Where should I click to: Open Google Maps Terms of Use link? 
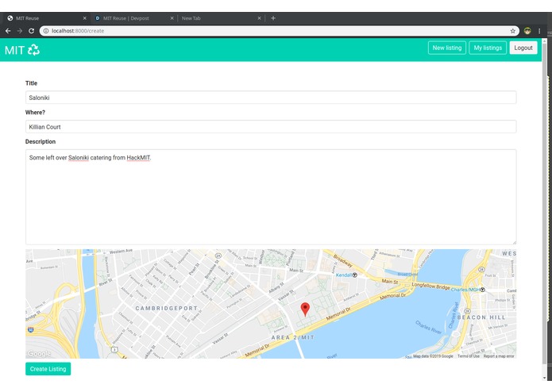coord(469,356)
